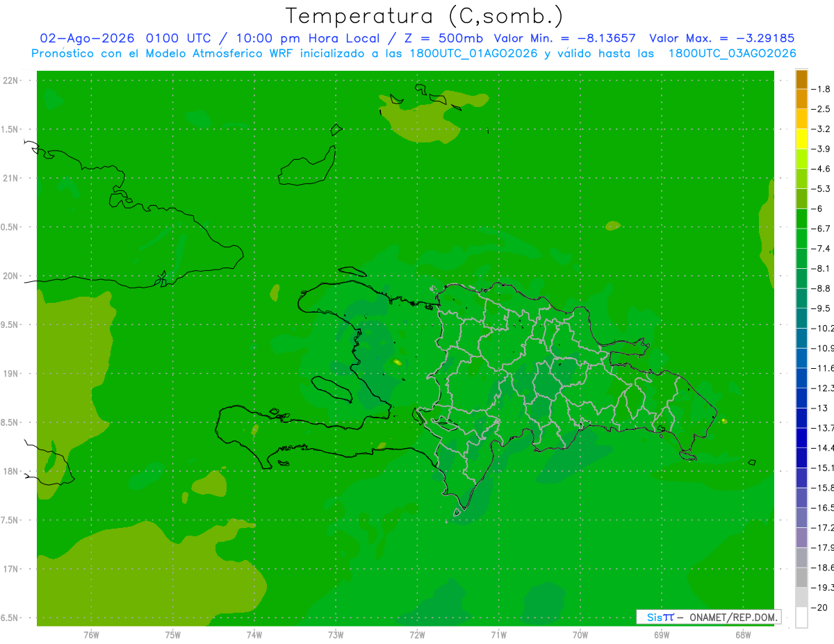
Task: Pick the brown-orange swatch above -1.8
Action: click(x=801, y=79)
